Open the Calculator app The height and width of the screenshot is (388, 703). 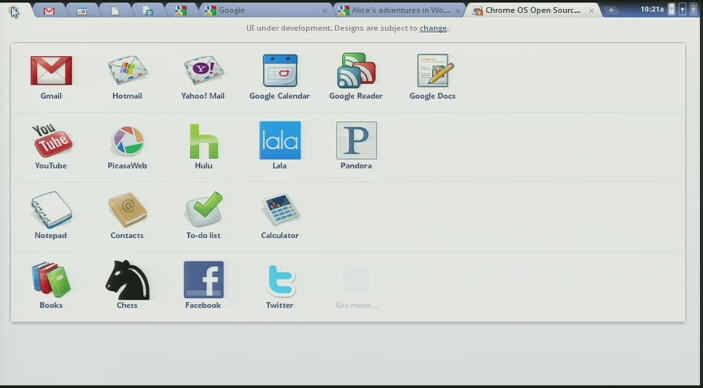[280, 210]
